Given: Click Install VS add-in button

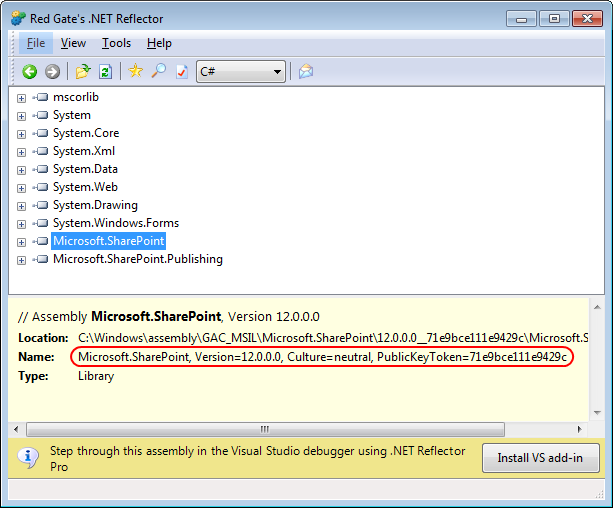Looking at the screenshot, I should click(x=541, y=458).
